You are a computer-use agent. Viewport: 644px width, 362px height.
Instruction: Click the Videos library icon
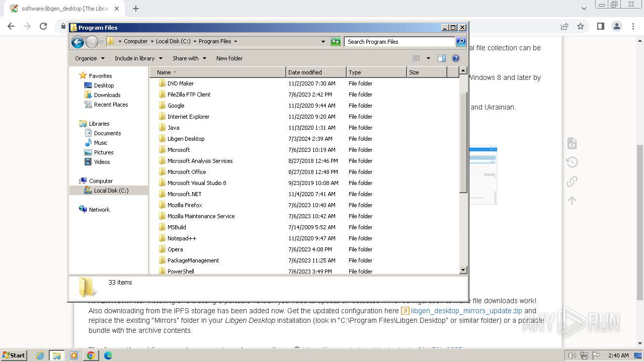pos(88,162)
